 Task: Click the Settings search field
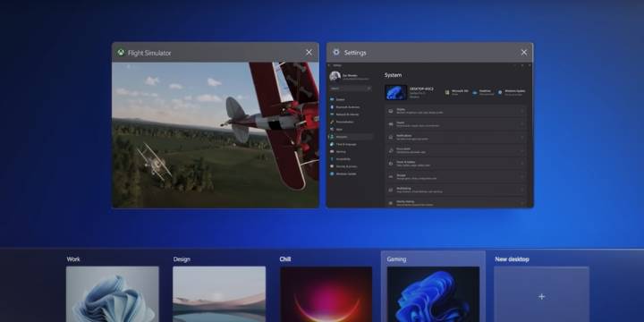(x=351, y=89)
